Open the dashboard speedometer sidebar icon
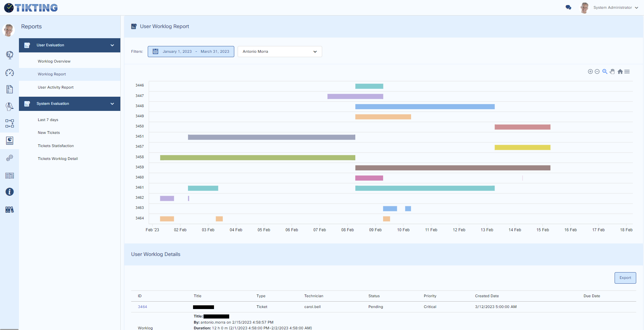 point(9,73)
